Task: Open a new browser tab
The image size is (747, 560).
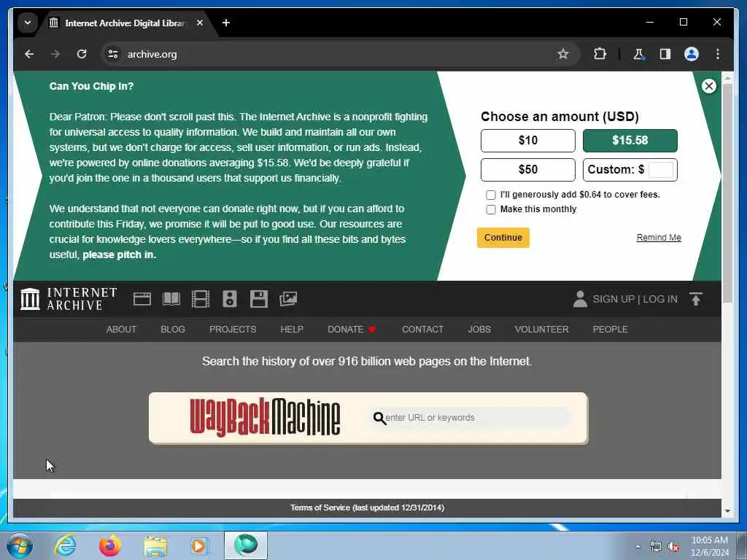Action: coord(226,23)
